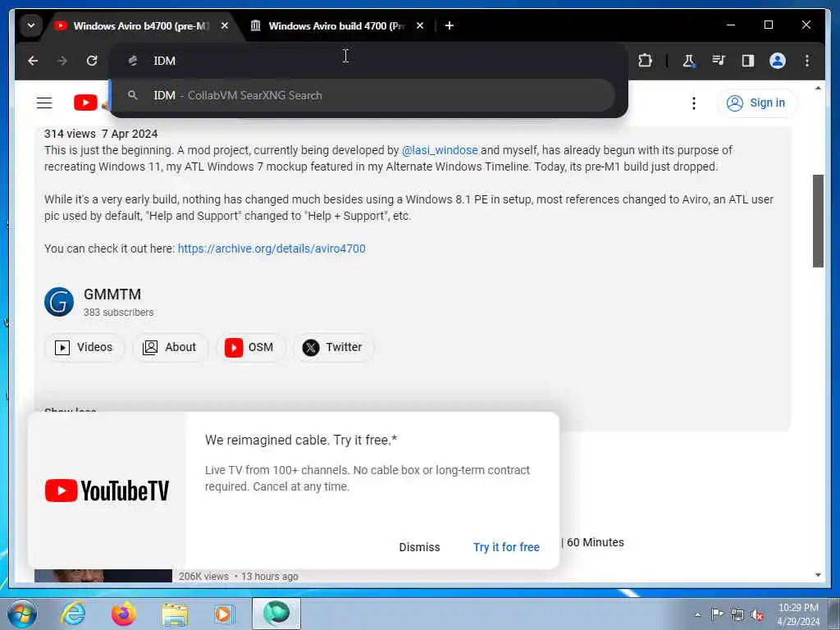Click the active browser taskbar button
The width and height of the screenshot is (840, 630).
(x=276, y=614)
